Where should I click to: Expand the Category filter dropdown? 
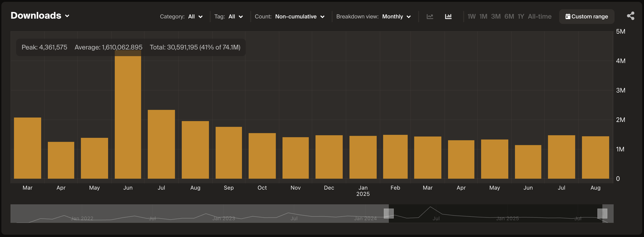(195, 17)
